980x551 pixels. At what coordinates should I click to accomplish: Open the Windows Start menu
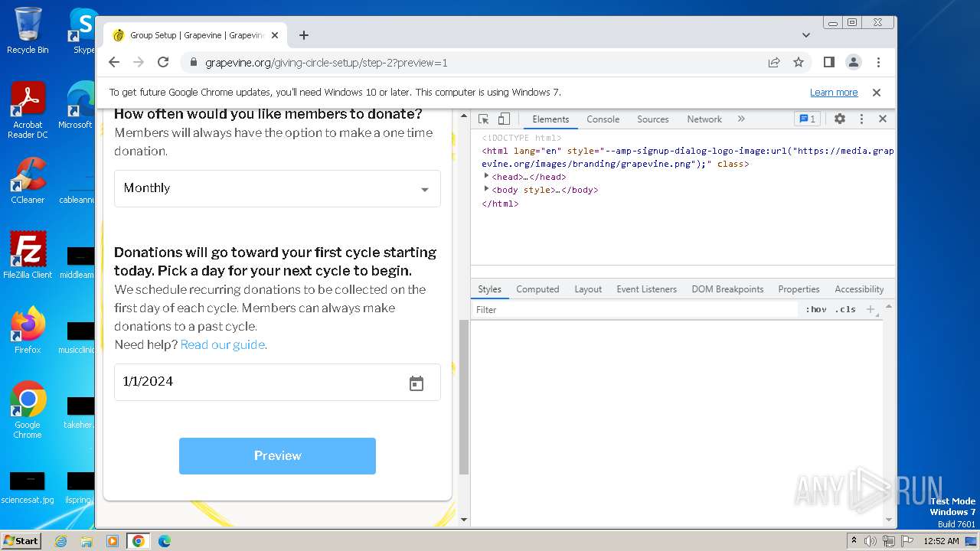tap(21, 540)
